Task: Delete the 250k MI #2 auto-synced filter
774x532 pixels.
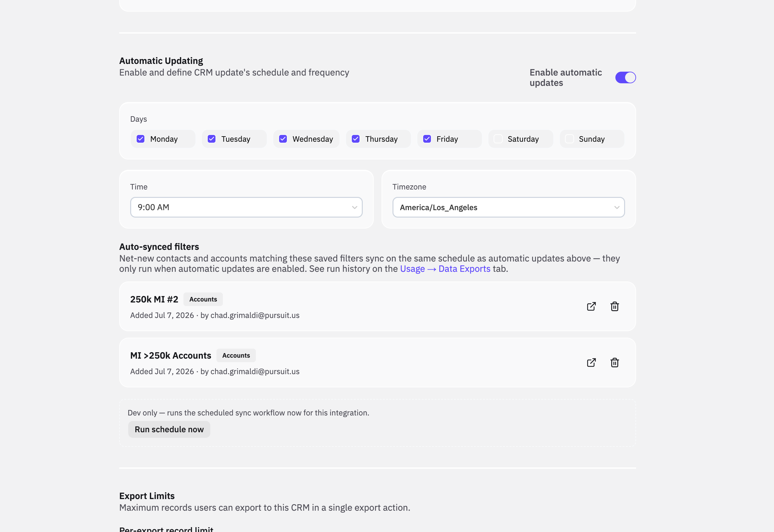Action: click(x=615, y=306)
